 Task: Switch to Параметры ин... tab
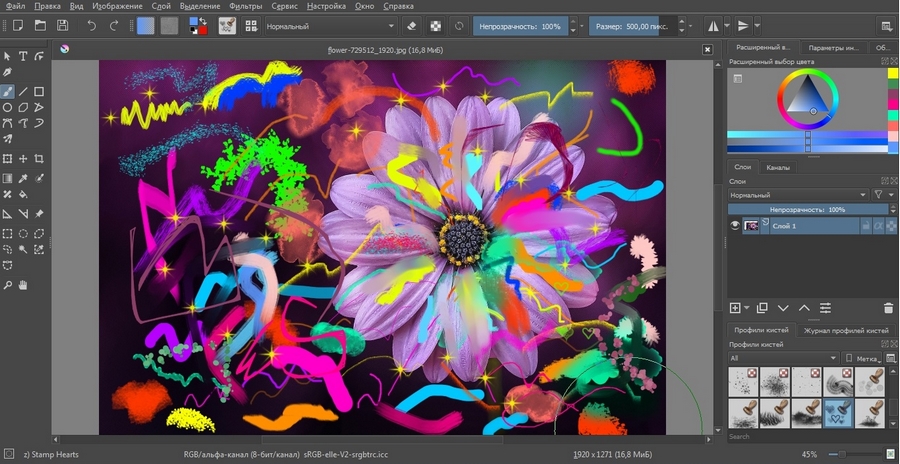click(x=833, y=48)
